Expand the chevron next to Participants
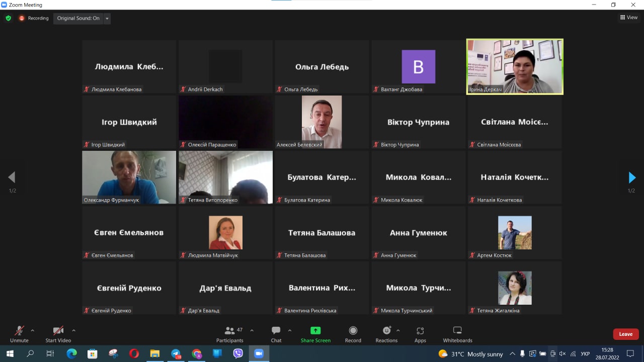Image resolution: width=644 pixels, height=362 pixels. coord(252,330)
